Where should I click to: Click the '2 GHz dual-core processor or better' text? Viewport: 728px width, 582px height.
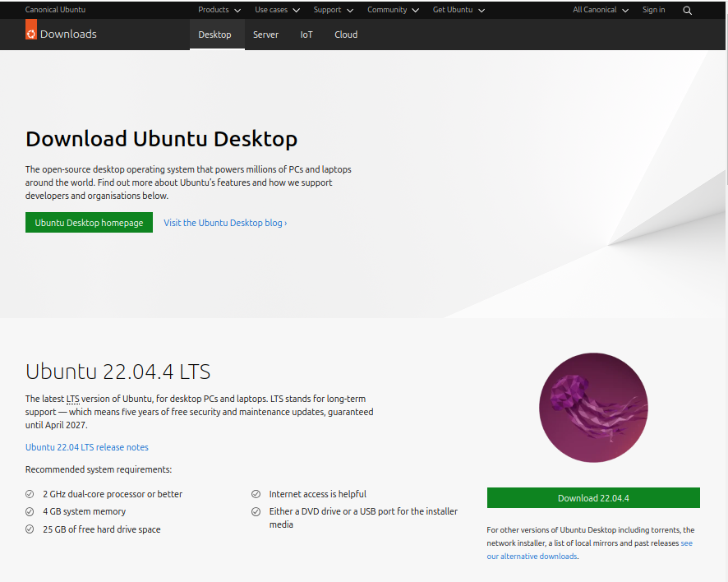point(113,494)
